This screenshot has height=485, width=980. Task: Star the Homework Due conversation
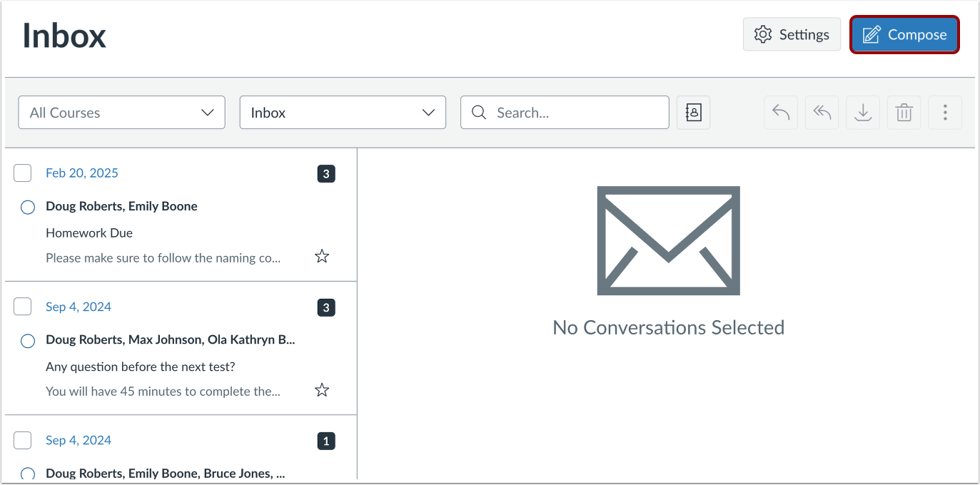(x=321, y=255)
